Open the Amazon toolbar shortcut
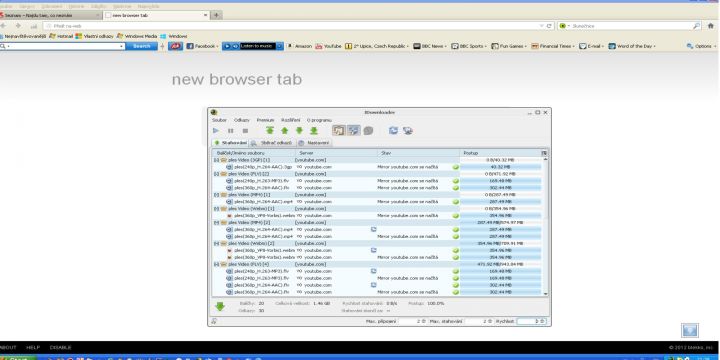720x360 pixels. [x=299, y=46]
